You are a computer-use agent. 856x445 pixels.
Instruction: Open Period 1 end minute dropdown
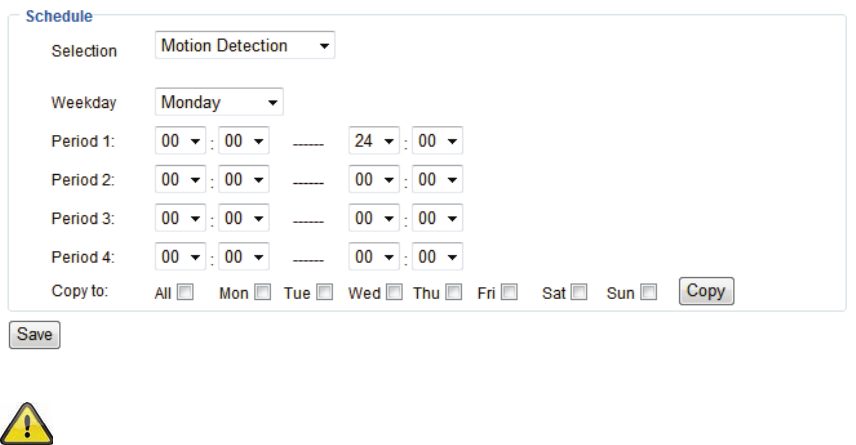[437, 141]
